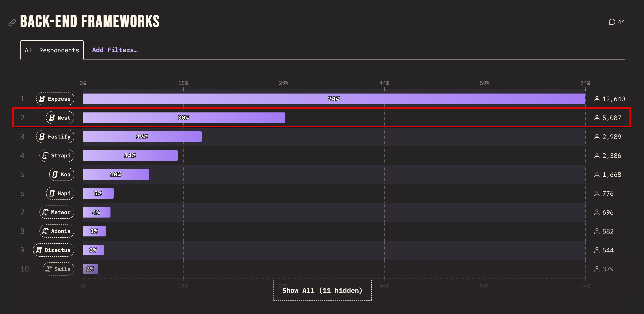Screen dimensions: 644x314
Task: Click the top axis label 15%
Action: (x=183, y=83)
